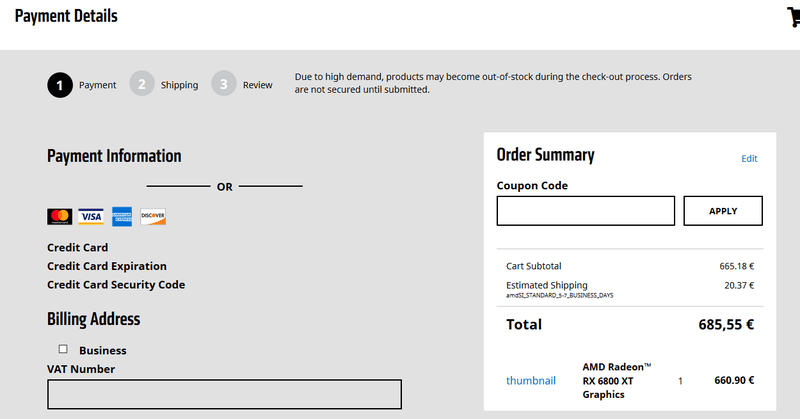The image size is (800, 419).
Task: Click the Mastercard card logo
Action: click(x=59, y=216)
